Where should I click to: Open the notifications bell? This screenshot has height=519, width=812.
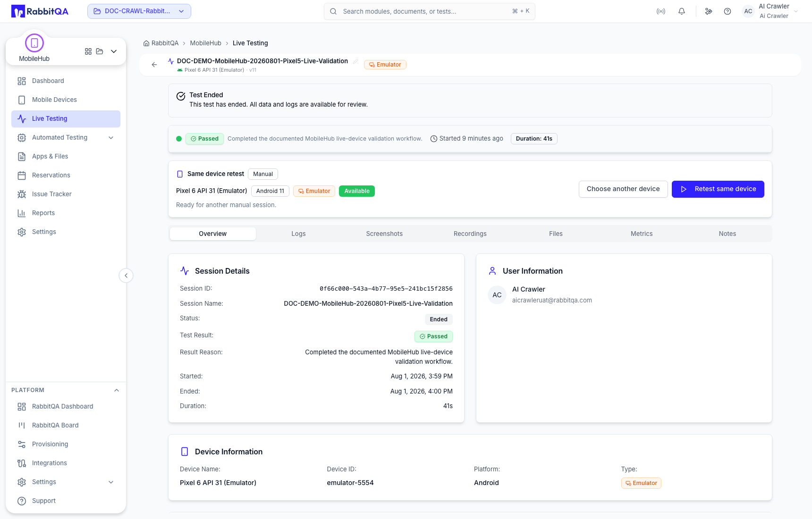[682, 11]
